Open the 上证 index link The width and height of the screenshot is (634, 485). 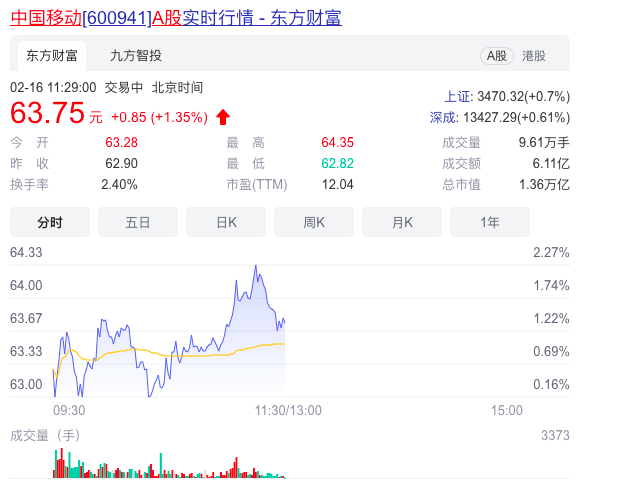click(x=457, y=97)
